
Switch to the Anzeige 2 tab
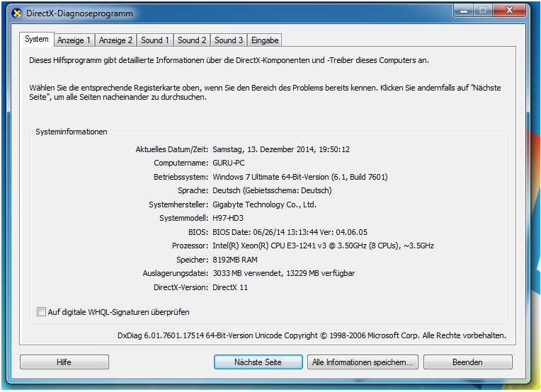click(x=115, y=40)
